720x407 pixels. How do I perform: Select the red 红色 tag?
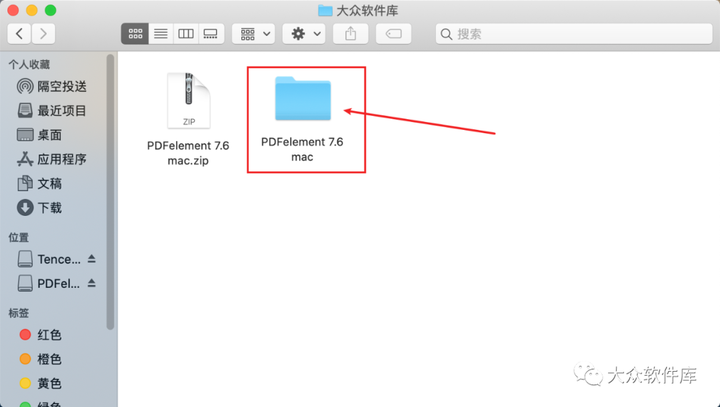click(x=40, y=335)
